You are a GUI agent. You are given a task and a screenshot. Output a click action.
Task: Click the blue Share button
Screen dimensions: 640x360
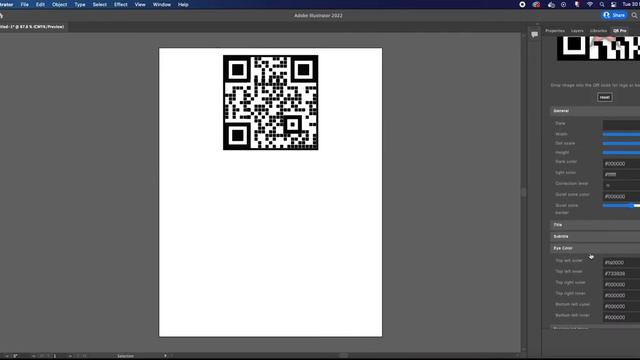tap(614, 16)
